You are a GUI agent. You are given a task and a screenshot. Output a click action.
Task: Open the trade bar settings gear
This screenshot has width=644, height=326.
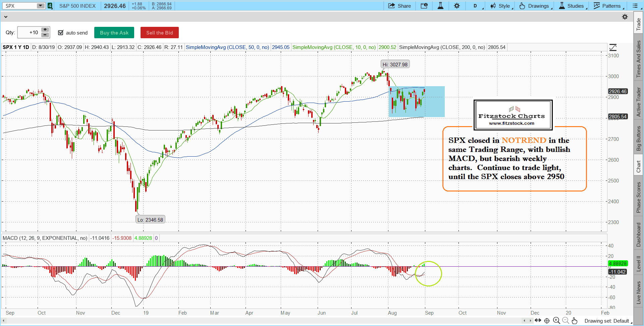(625, 17)
